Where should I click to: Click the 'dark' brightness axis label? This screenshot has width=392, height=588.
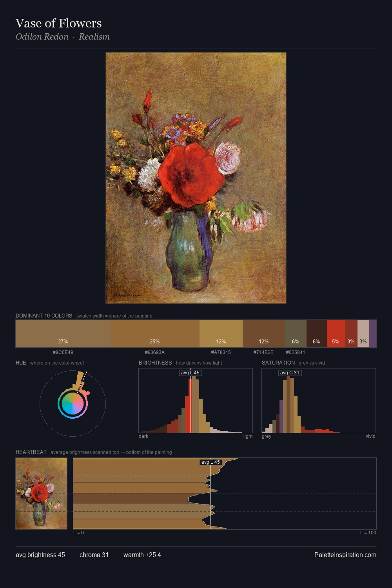(143, 436)
